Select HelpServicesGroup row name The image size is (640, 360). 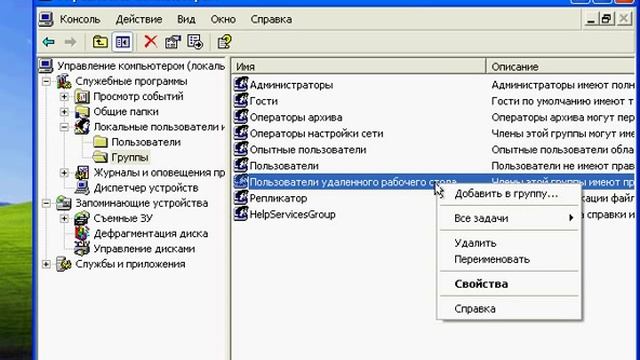tap(293, 214)
